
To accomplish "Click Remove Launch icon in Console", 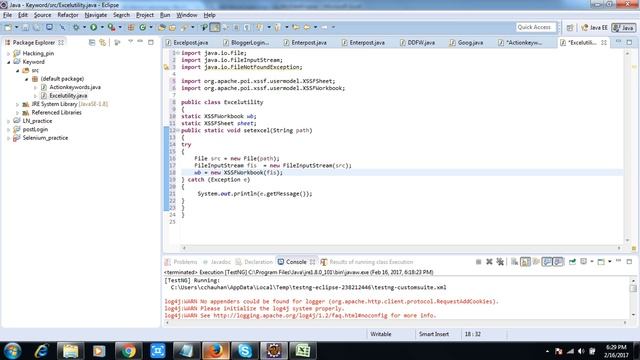I will pos(489,262).
